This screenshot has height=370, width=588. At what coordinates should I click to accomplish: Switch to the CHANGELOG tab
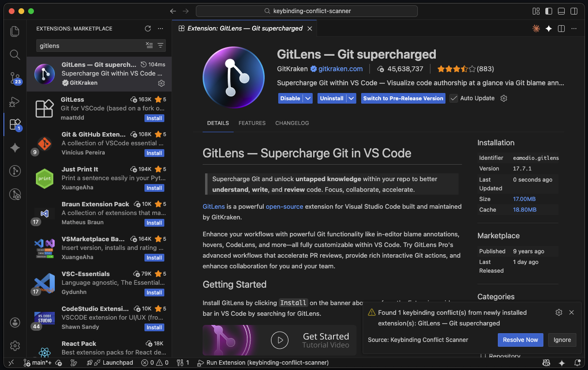292,123
